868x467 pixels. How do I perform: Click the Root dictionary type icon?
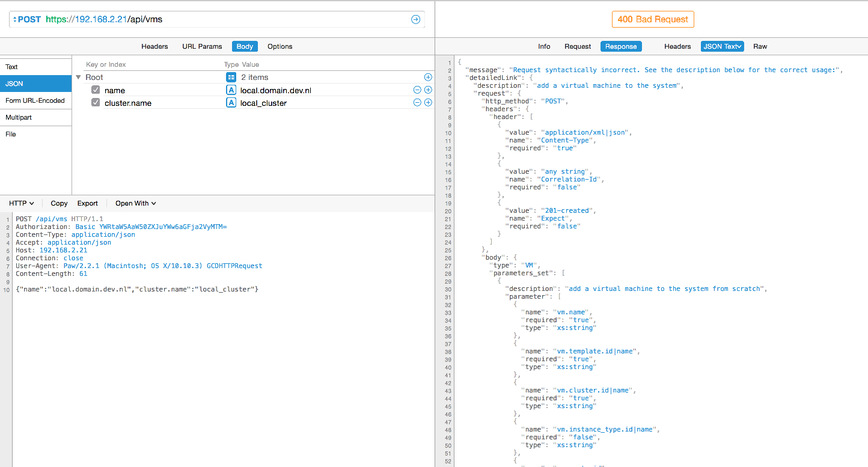(231, 77)
